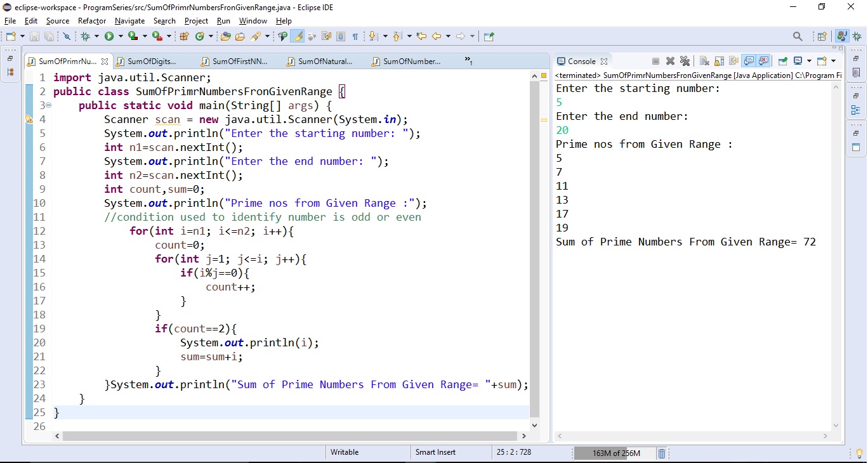Toggle Mark Occurrences highlighting
The width and height of the screenshot is (868, 463).
[298, 36]
